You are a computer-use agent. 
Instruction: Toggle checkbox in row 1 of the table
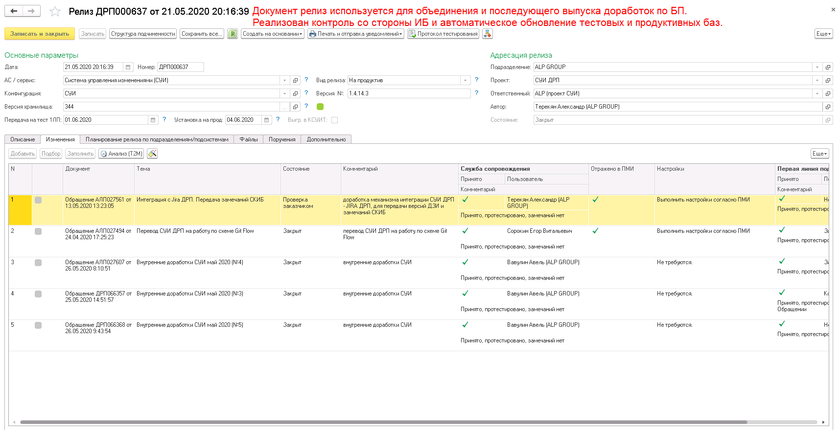pyautogui.click(x=38, y=200)
